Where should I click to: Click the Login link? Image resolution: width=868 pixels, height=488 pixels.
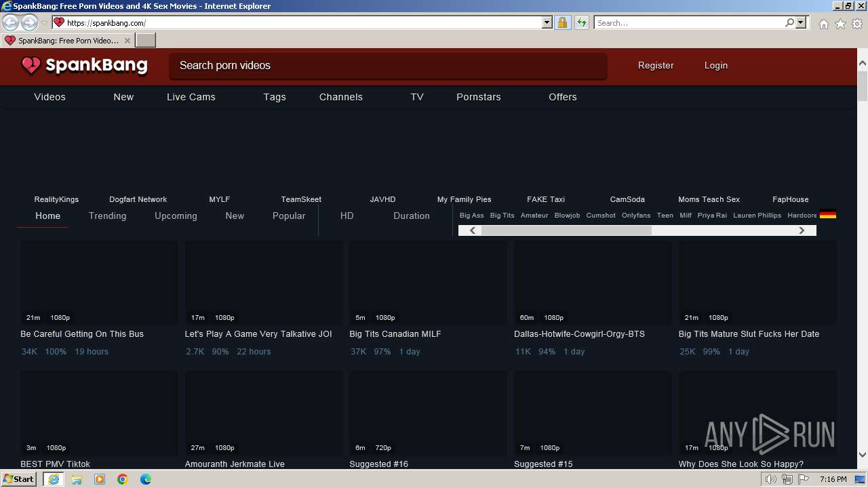pos(716,66)
